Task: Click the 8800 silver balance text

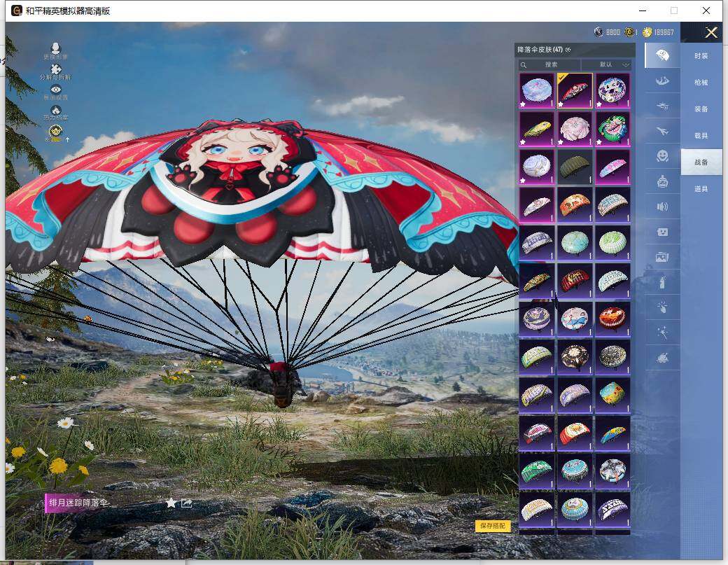Action: point(613,32)
